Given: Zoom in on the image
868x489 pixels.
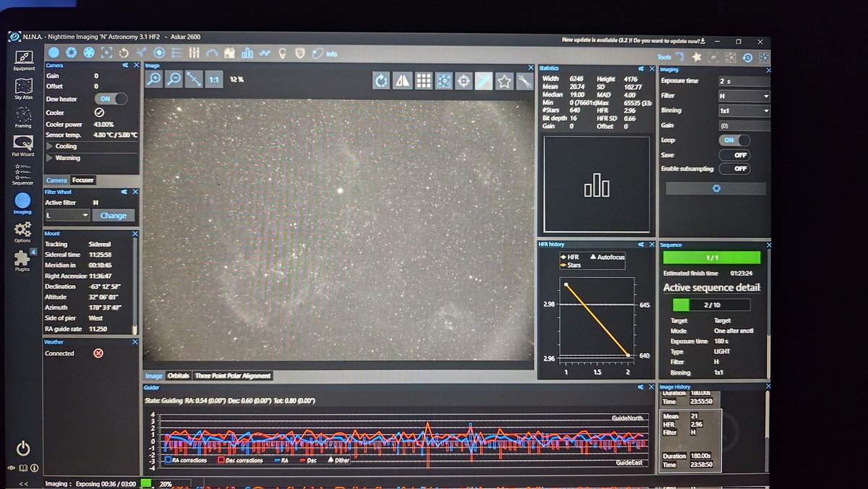Looking at the screenshot, I should (154, 80).
